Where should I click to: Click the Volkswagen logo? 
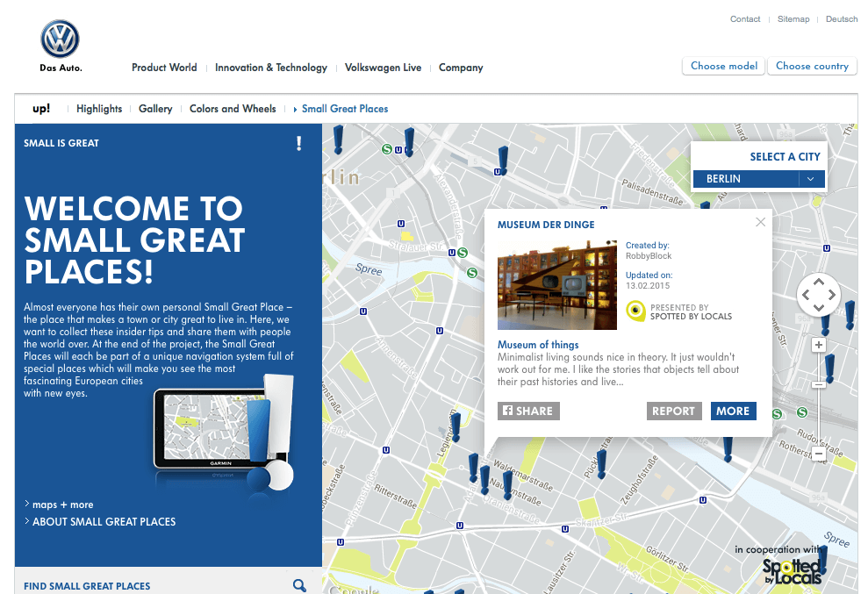(60, 39)
